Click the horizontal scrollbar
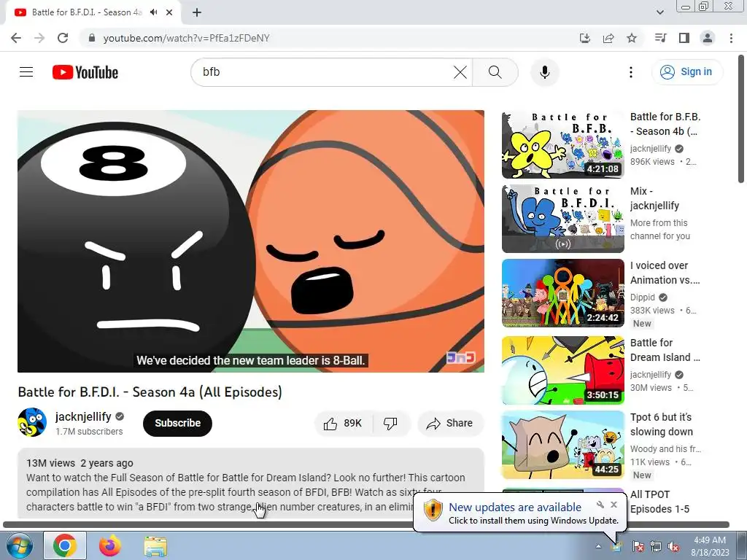 (x=366, y=525)
